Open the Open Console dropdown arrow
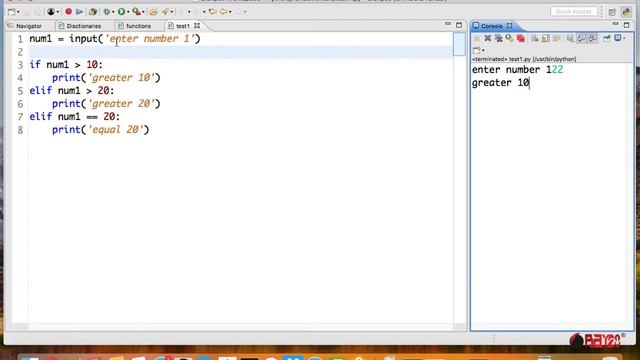Viewport: 640px width, 360px height. click(483, 50)
